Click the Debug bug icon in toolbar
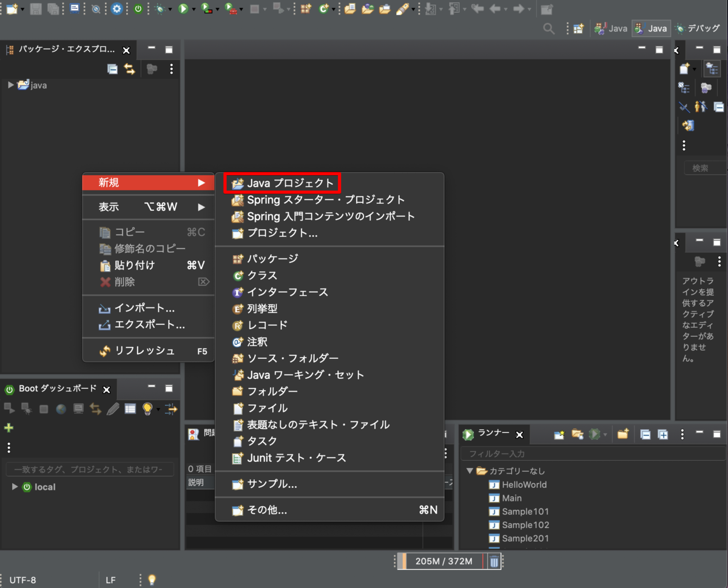This screenshot has width=728, height=588. click(160, 9)
